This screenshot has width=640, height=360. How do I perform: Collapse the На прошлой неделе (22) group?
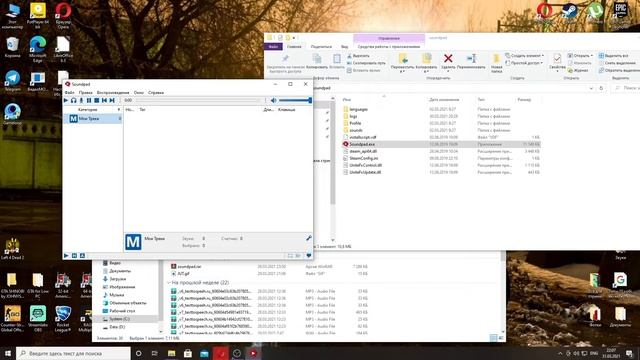click(x=169, y=282)
